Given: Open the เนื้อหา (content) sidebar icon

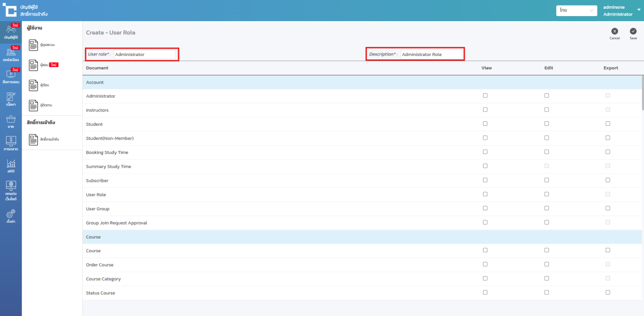Looking at the screenshot, I should (x=11, y=99).
